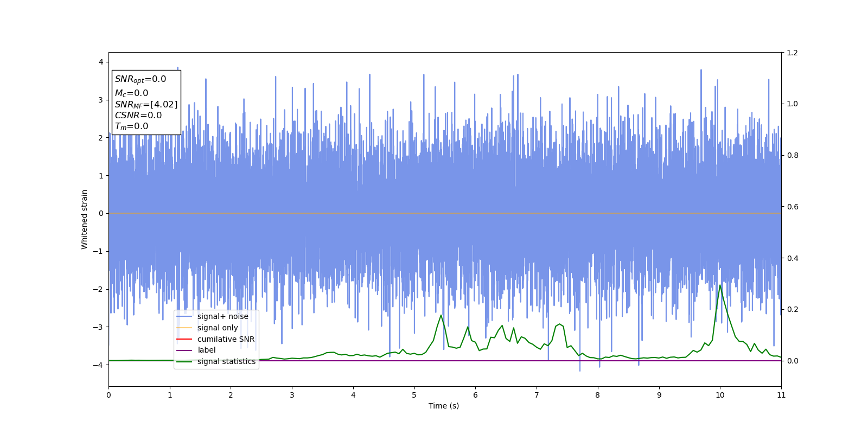Click the x-axis tick label 8
The height and width of the screenshot is (434, 868).
pyautogui.click(x=598, y=395)
